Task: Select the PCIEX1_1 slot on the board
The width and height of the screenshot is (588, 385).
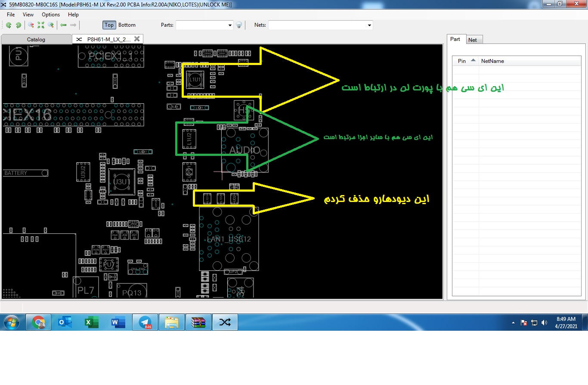Action: tap(111, 56)
